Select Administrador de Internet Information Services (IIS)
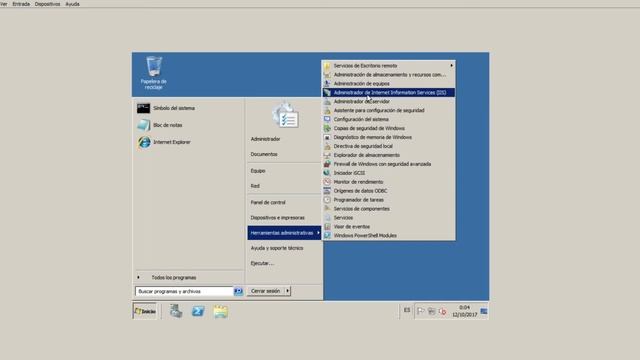 click(388, 93)
